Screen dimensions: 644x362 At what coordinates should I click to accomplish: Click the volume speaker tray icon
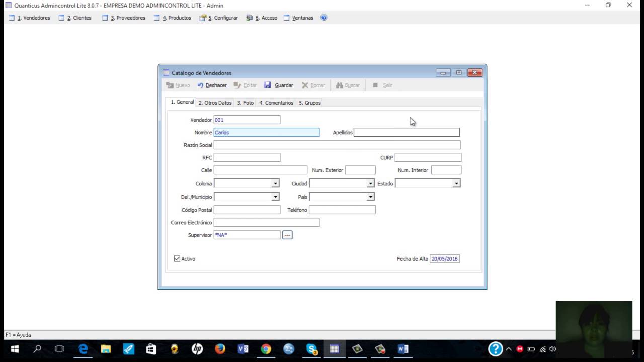coord(552,349)
